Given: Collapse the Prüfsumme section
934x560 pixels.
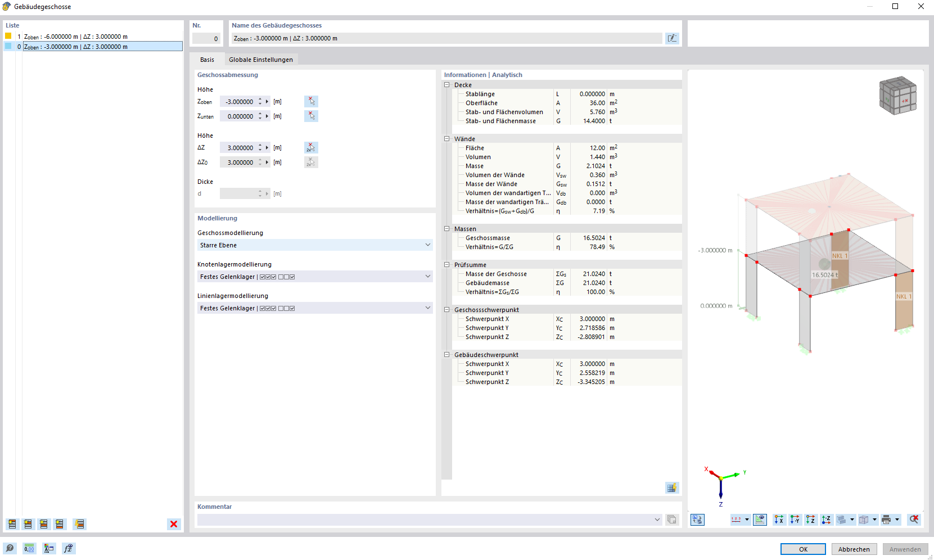Looking at the screenshot, I should point(447,265).
